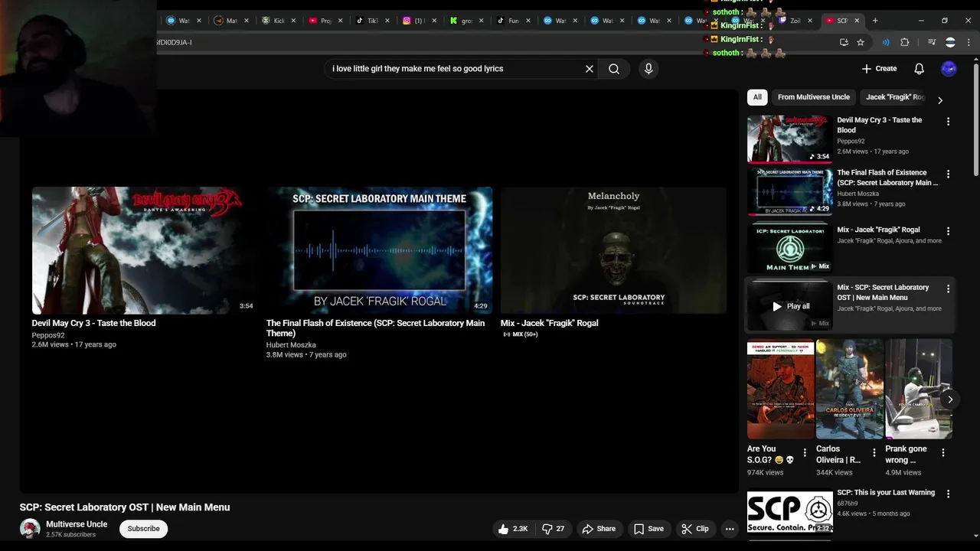The width and height of the screenshot is (980, 551).
Task: Dislike the video showing 27
Action: (554, 529)
